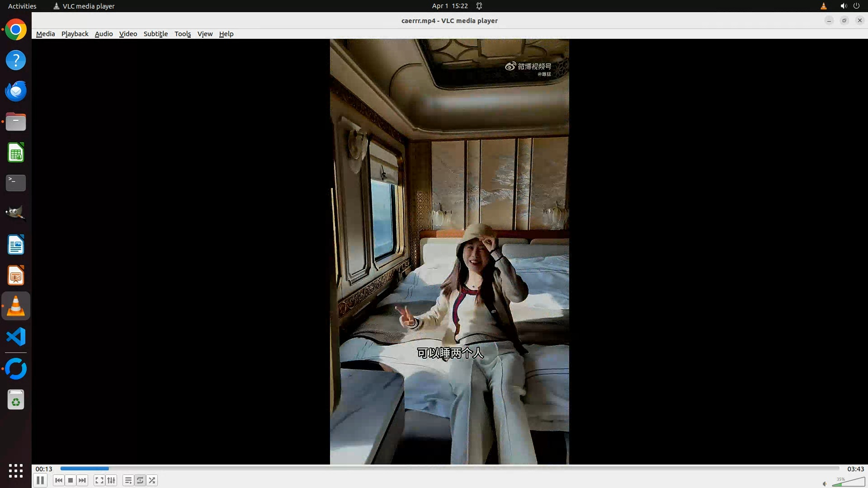Expand the Audio menu
The image size is (868, 488).
pyautogui.click(x=104, y=34)
